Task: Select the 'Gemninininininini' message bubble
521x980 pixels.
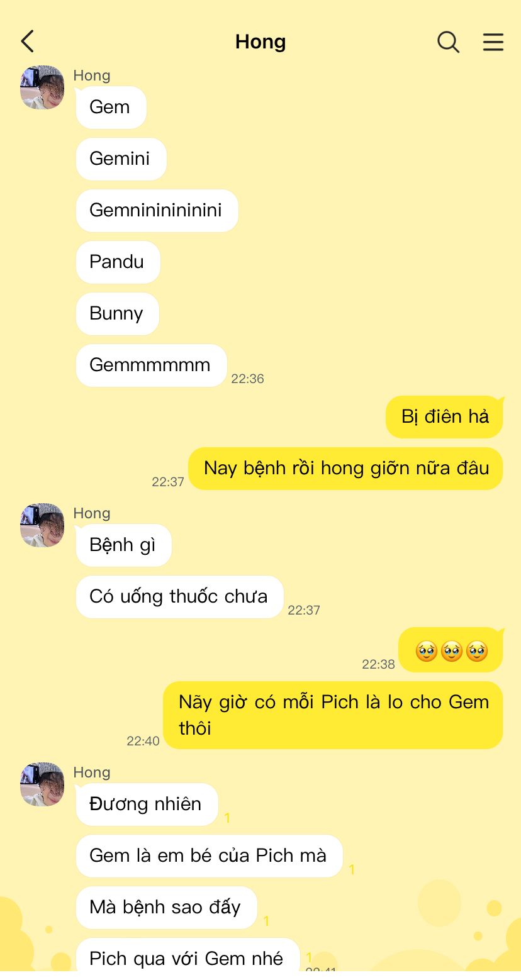Action: click(x=157, y=211)
